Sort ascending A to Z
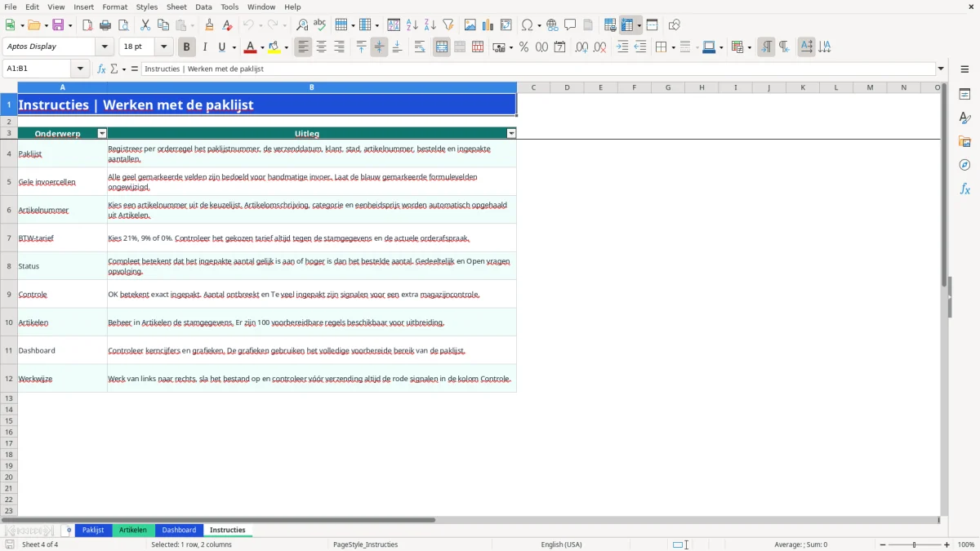The image size is (980, 551). pos(412,25)
